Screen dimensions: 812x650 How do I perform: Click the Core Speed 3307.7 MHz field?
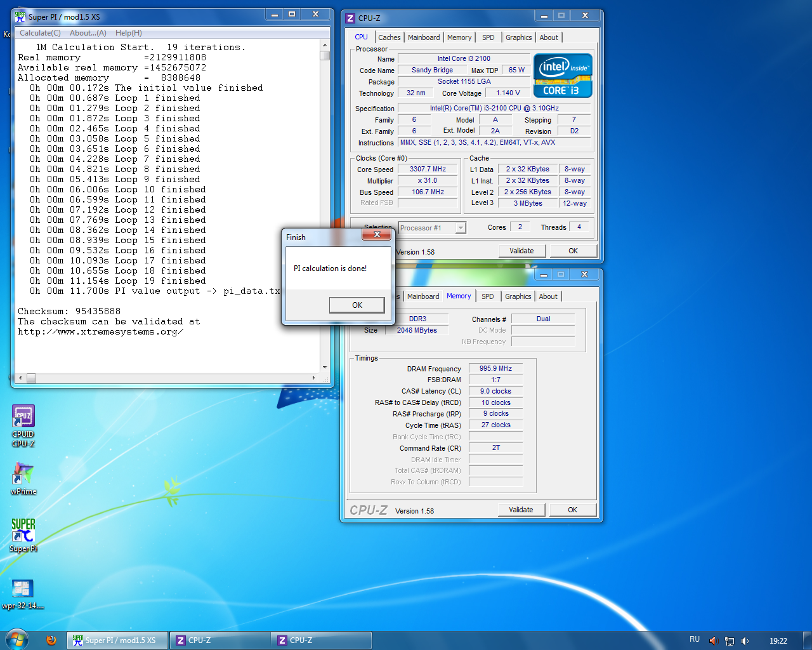[x=428, y=169]
